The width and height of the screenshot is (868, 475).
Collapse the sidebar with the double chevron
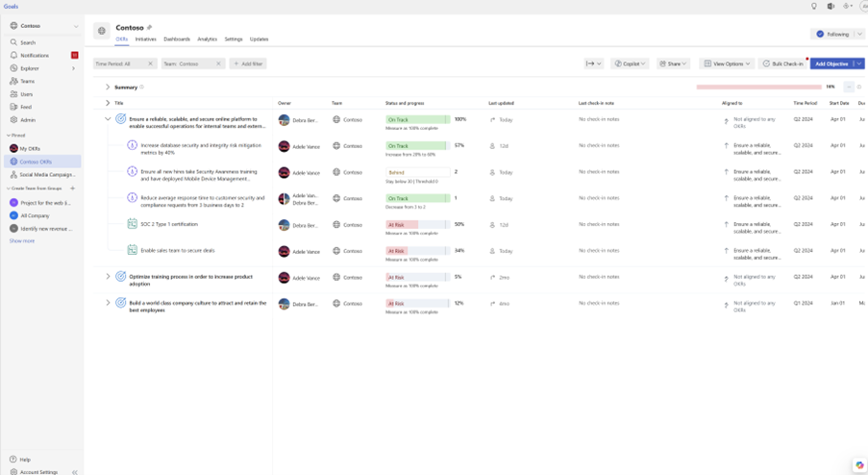pyautogui.click(x=75, y=472)
